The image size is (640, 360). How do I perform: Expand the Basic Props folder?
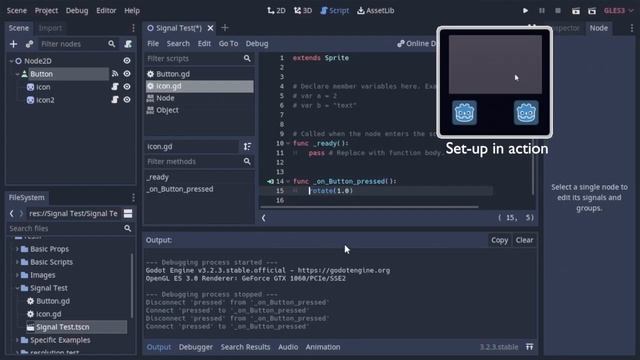17,249
